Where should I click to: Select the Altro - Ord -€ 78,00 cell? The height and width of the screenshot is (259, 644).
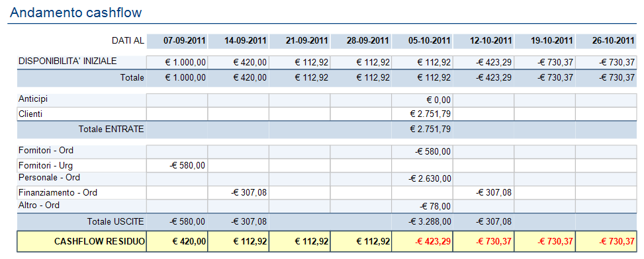click(422, 205)
